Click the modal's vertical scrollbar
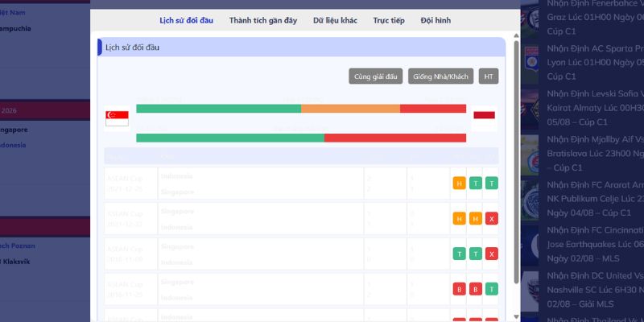The height and width of the screenshot is (322, 644). tap(516, 162)
